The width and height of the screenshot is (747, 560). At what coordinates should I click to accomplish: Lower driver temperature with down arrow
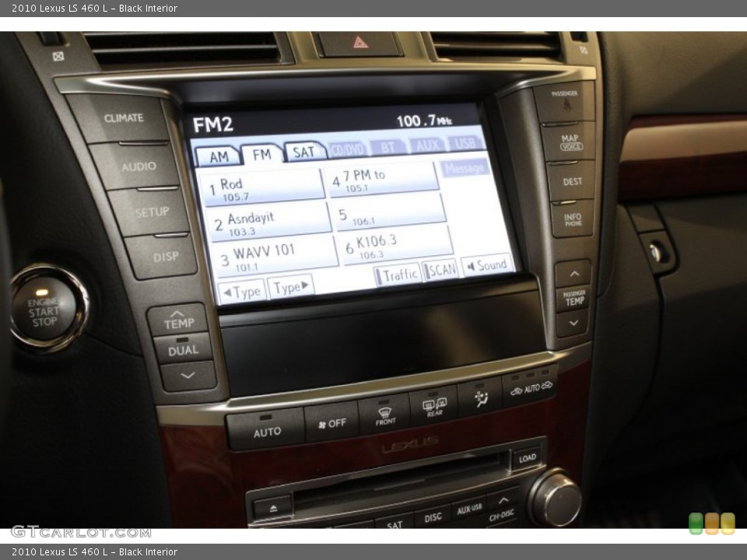(188, 376)
